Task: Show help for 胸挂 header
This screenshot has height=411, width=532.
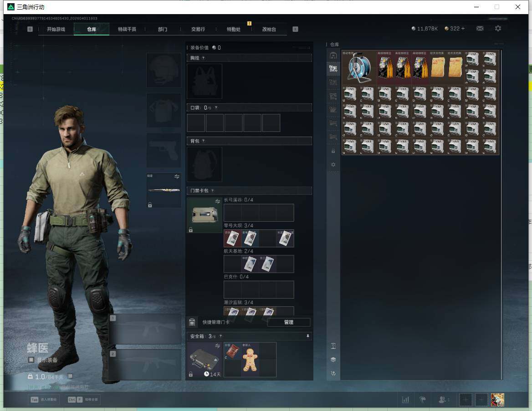Action: 203,58
